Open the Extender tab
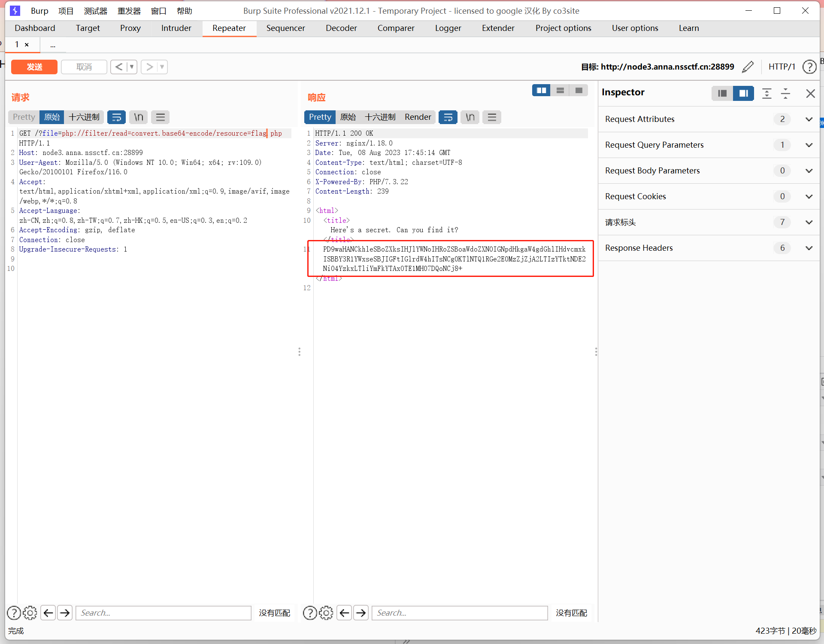824x644 pixels. 498,28
